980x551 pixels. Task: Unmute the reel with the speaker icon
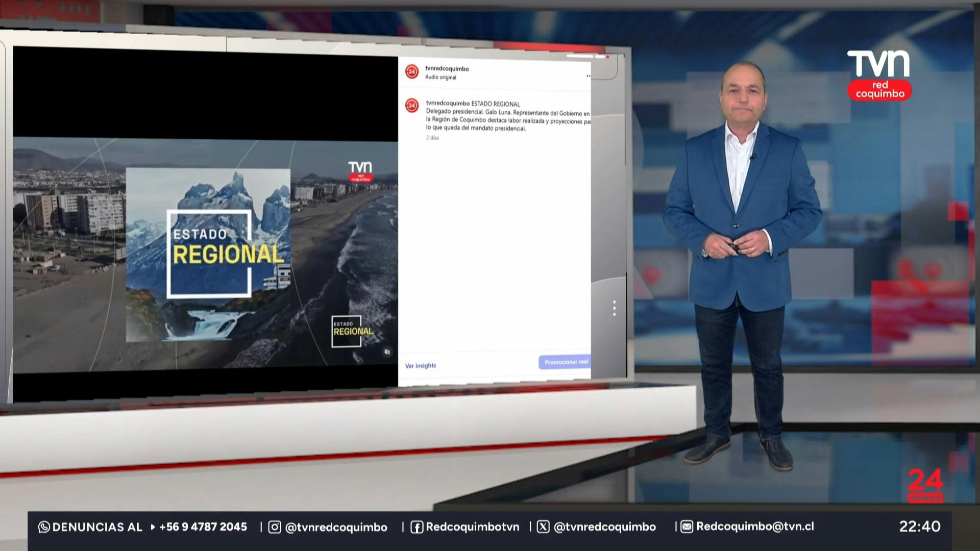(387, 352)
